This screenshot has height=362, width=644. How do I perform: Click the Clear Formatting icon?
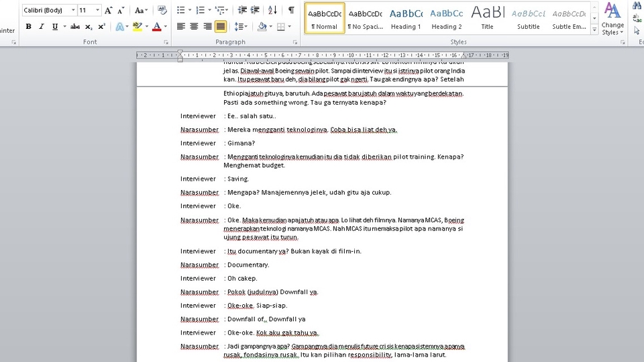coord(162,10)
